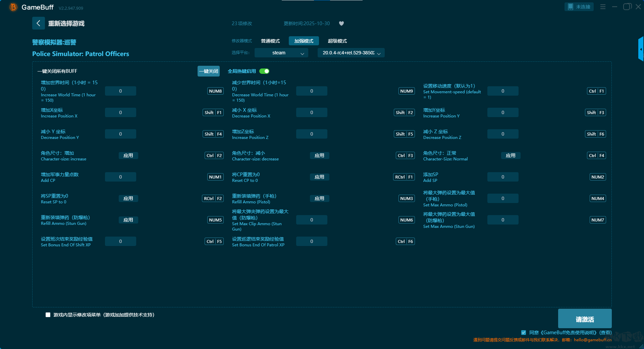Click the 一键关闭 button

[x=209, y=71]
